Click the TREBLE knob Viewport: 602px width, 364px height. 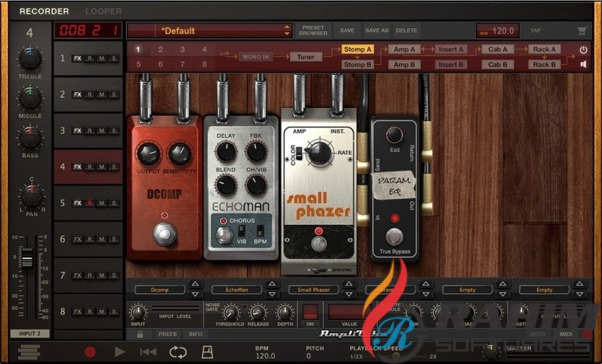pyautogui.click(x=30, y=59)
